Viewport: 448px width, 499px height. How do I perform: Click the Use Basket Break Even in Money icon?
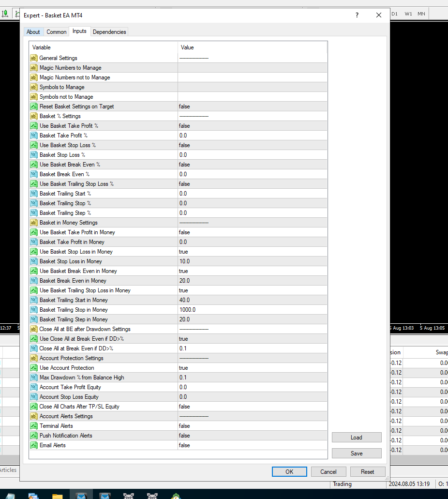tap(34, 271)
